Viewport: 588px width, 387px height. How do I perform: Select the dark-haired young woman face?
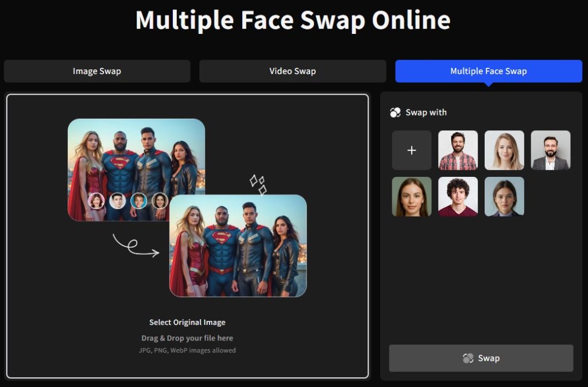click(504, 196)
